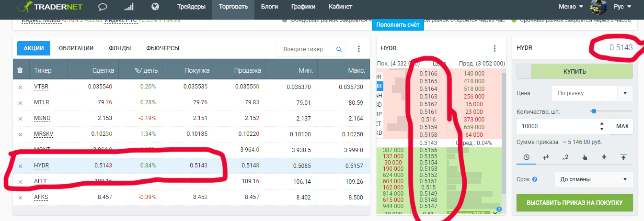This screenshot has width=644, height=221.
Task: Switch to the Акции tab
Action: (x=34, y=48)
